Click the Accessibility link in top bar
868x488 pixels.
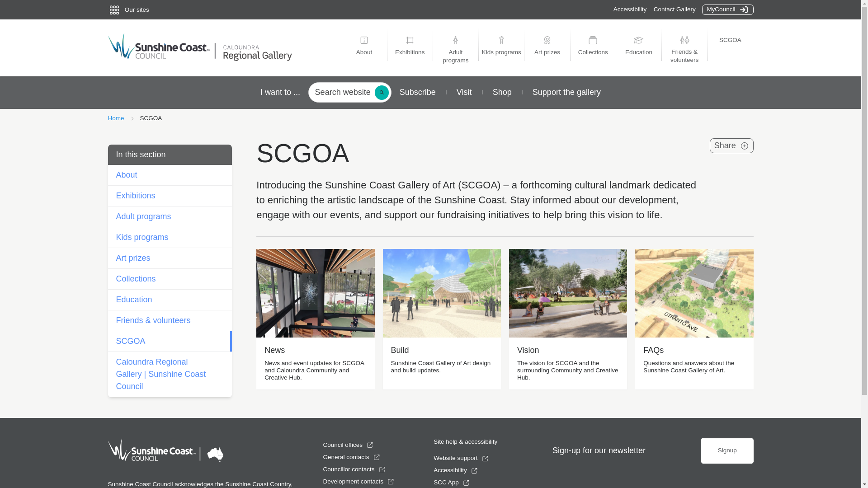point(630,9)
